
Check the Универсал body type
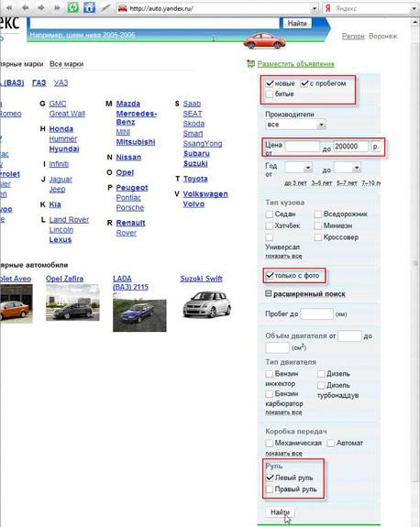click(x=270, y=237)
